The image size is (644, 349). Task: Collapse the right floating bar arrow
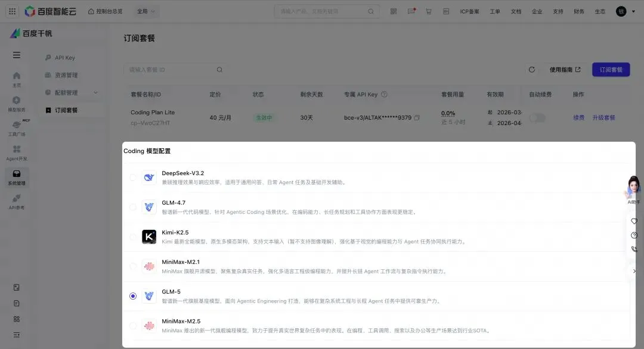[x=634, y=271]
